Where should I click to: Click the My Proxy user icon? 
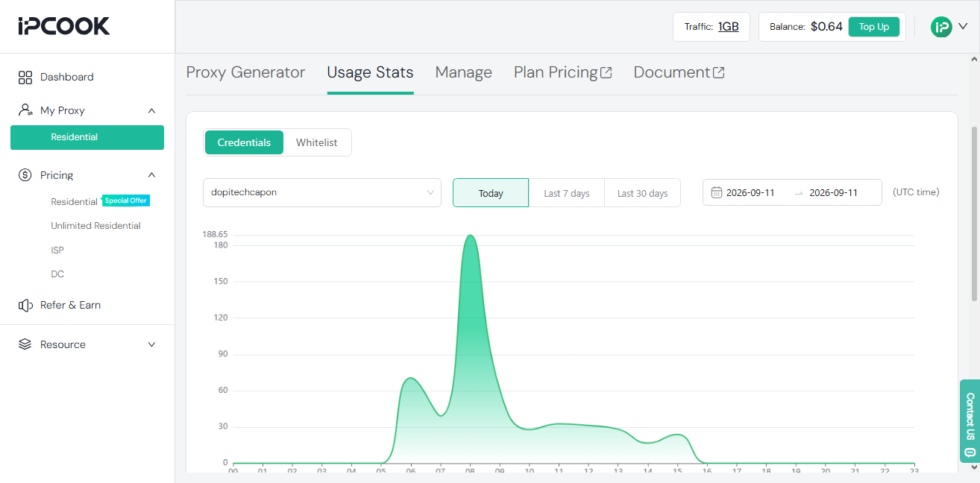(25, 110)
